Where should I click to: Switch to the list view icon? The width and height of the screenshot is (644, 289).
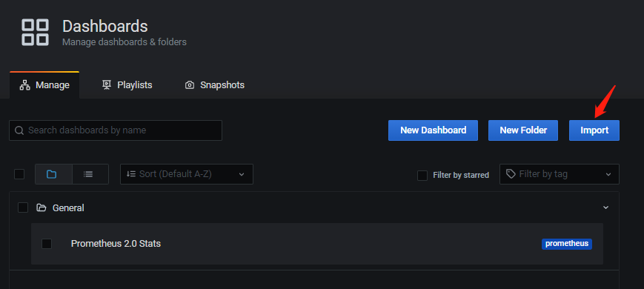point(90,174)
